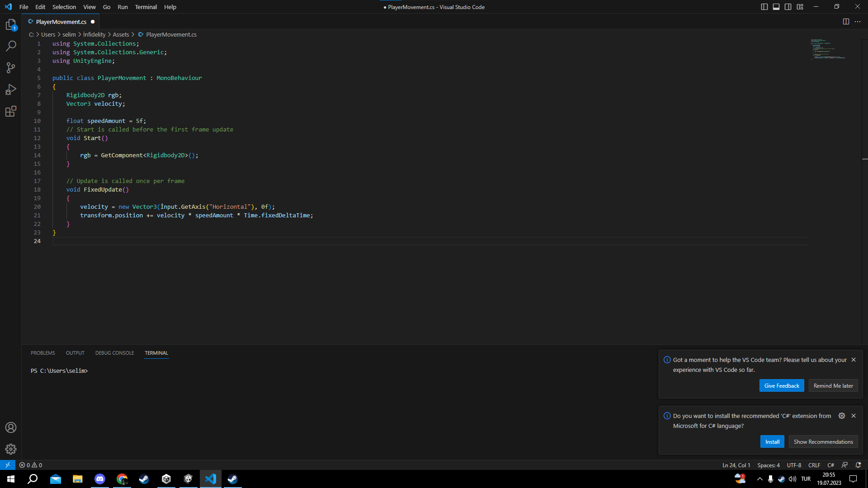
Task: Switch to the PROBLEMS panel tab
Action: point(43,353)
